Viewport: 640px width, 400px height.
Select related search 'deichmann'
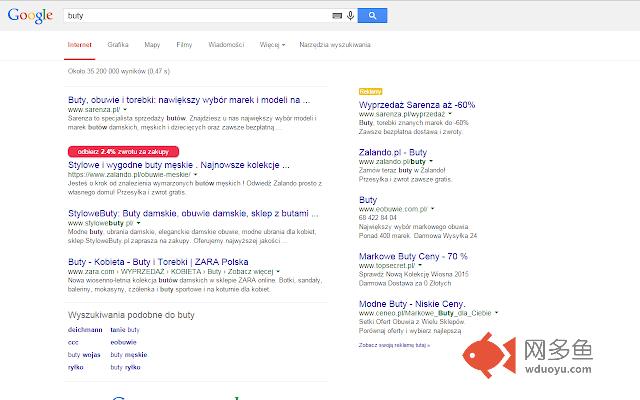coord(82,328)
